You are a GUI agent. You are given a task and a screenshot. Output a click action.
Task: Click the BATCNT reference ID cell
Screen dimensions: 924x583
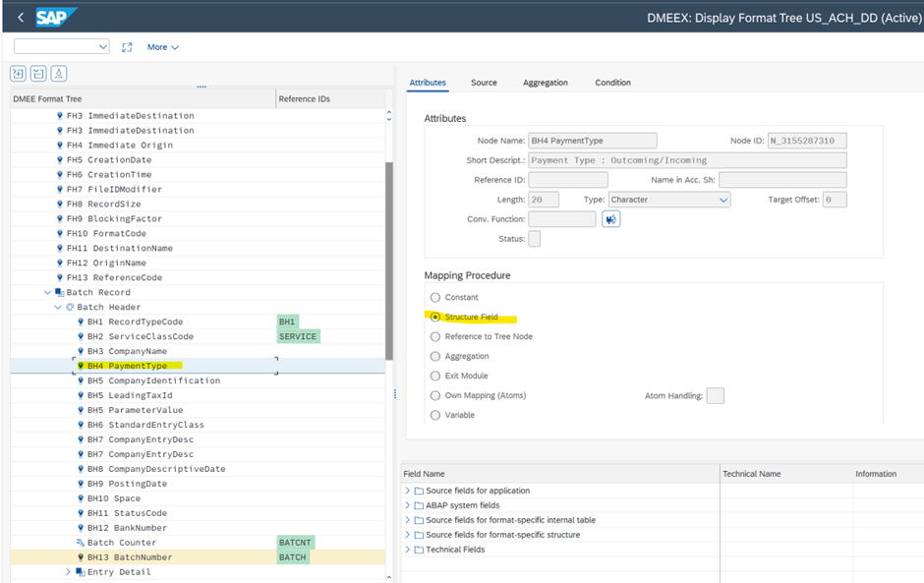pyautogui.click(x=296, y=543)
